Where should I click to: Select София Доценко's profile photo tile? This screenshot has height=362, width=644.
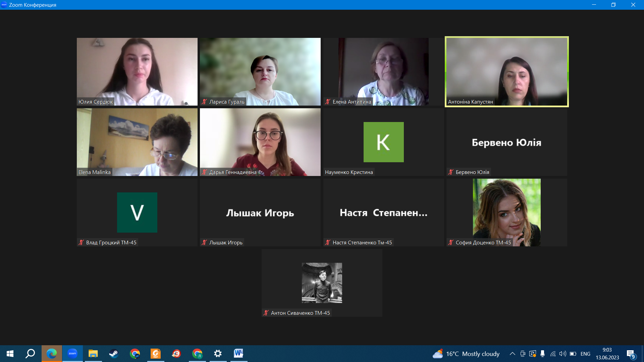pyautogui.click(x=506, y=213)
